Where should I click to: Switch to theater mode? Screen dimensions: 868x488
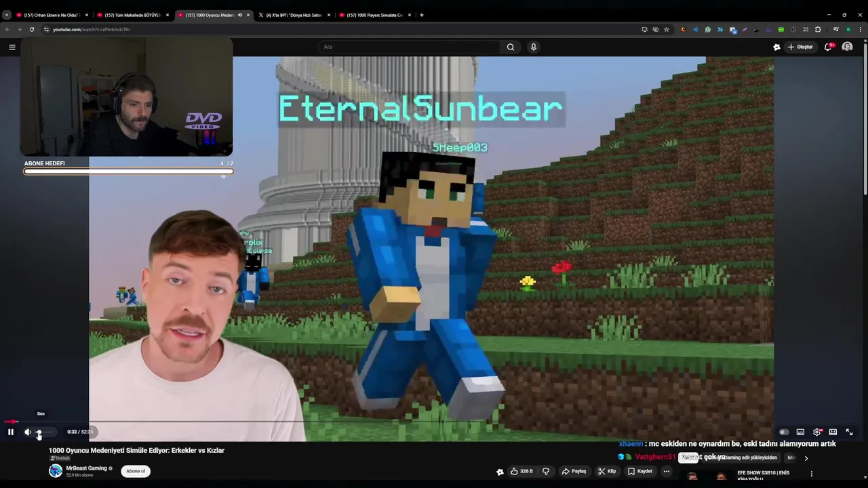(x=833, y=432)
